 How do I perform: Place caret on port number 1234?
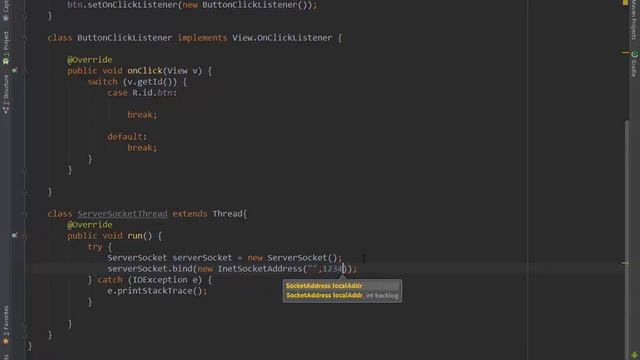(333, 269)
